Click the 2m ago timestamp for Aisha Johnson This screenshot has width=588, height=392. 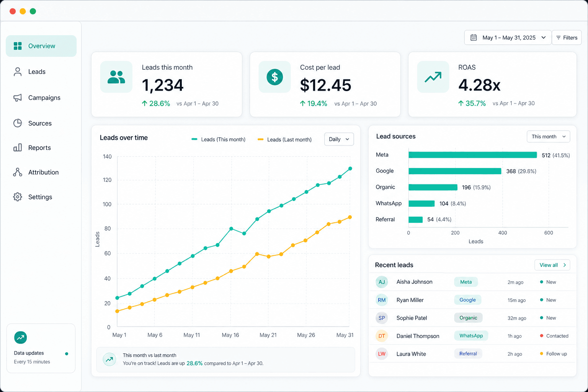[515, 283]
